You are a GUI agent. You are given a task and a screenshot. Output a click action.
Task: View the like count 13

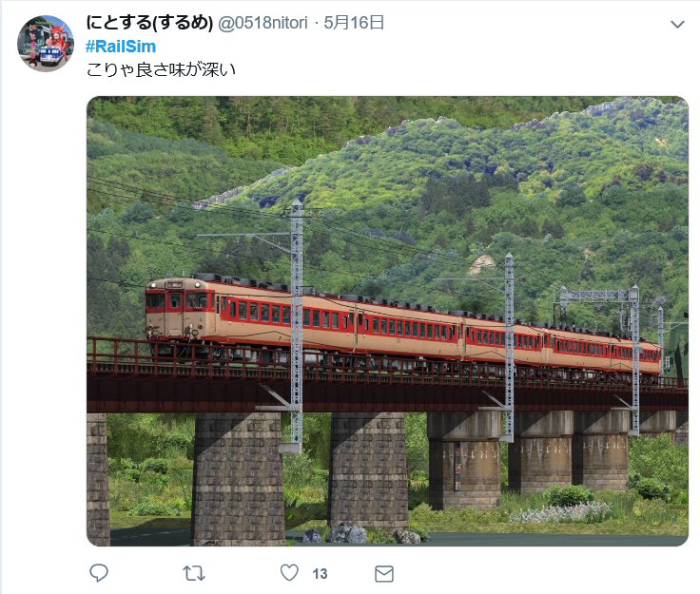pos(320,573)
